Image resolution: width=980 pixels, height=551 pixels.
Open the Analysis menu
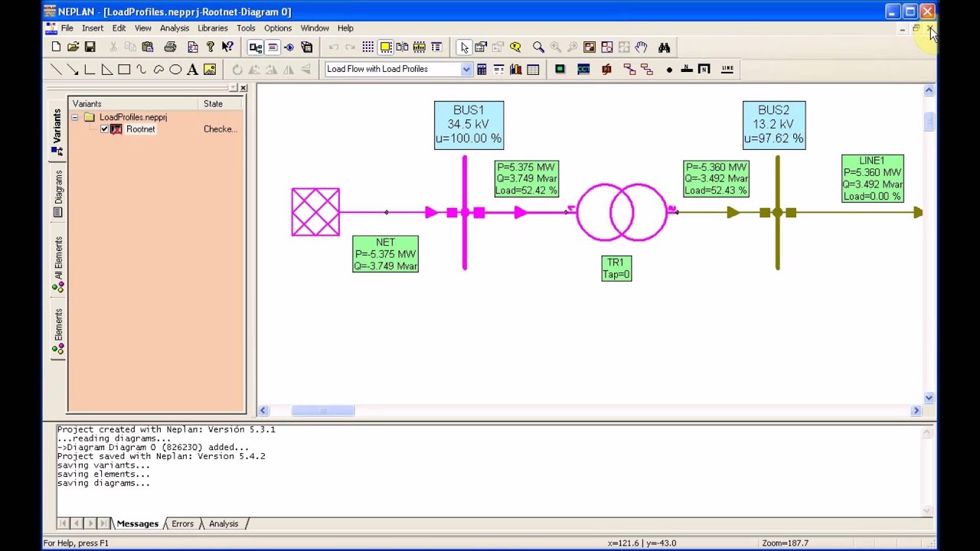(x=175, y=28)
